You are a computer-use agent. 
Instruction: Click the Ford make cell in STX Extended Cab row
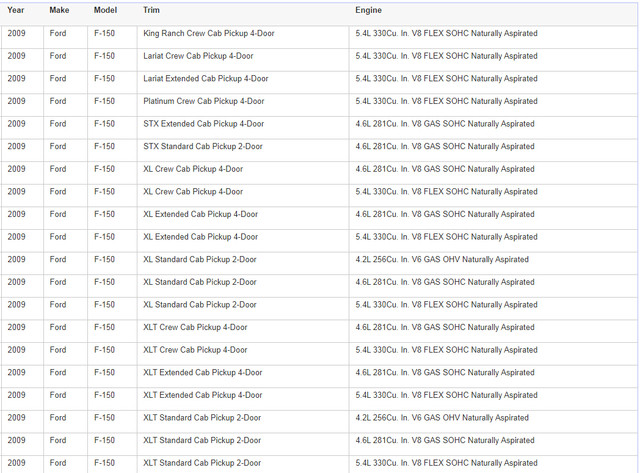click(58, 124)
